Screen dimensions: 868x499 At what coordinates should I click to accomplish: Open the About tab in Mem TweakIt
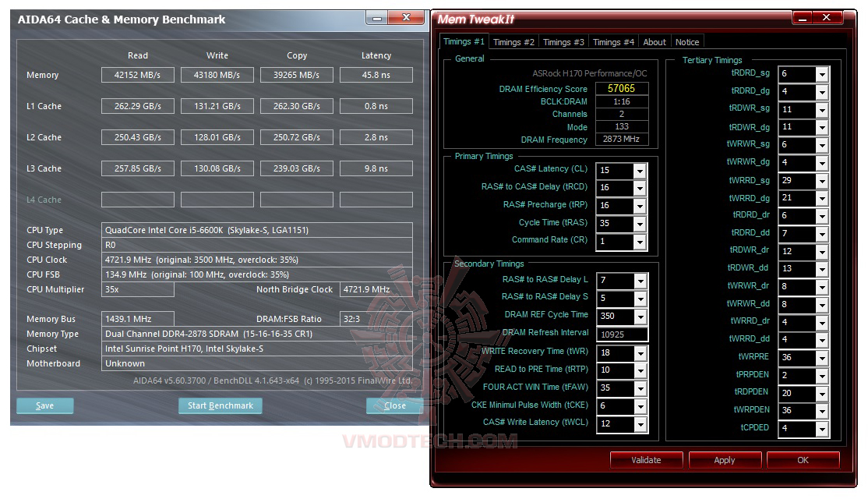click(x=655, y=42)
